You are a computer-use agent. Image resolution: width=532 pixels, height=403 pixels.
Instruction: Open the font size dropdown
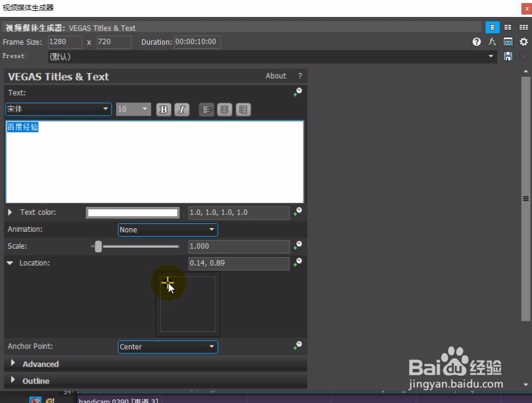(x=134, y=110)
